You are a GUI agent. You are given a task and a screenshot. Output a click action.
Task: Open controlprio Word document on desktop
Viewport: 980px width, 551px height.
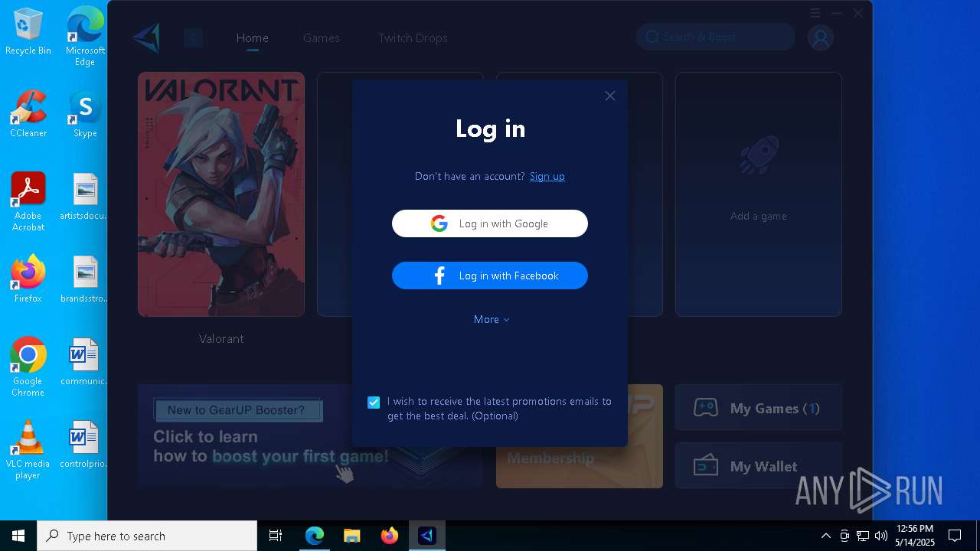pyautogui.click(x=85, y=445)
